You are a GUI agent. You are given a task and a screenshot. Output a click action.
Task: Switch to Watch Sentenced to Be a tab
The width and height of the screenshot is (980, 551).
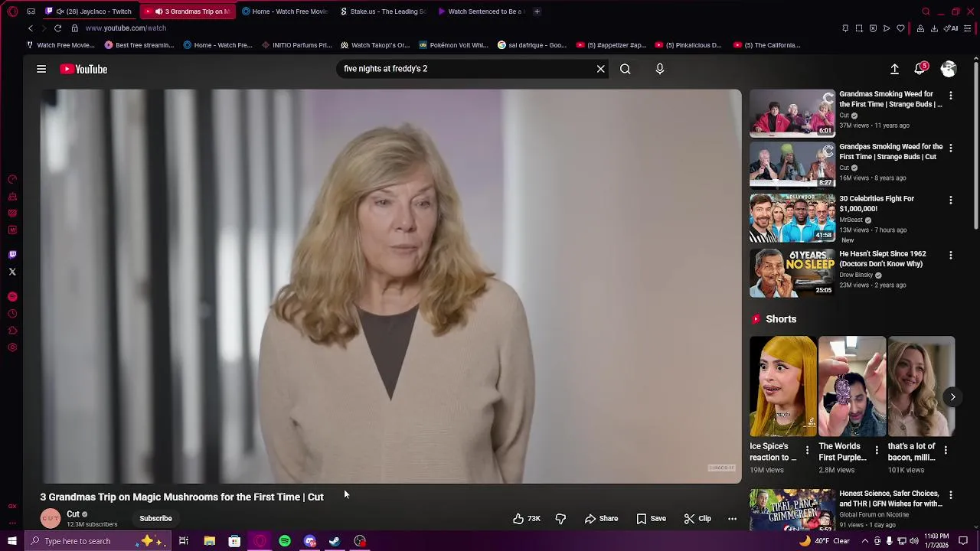click(x=481, y=11)
